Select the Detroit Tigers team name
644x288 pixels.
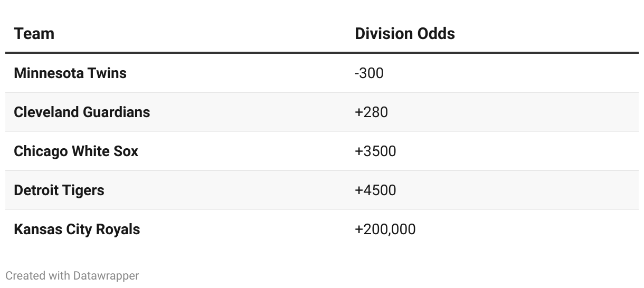59,190
